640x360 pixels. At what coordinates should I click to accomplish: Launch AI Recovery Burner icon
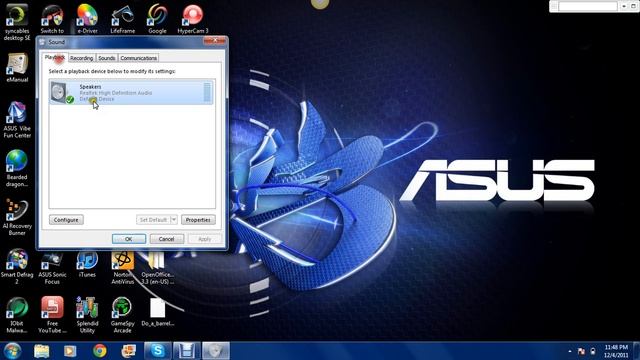coord(17,218)
